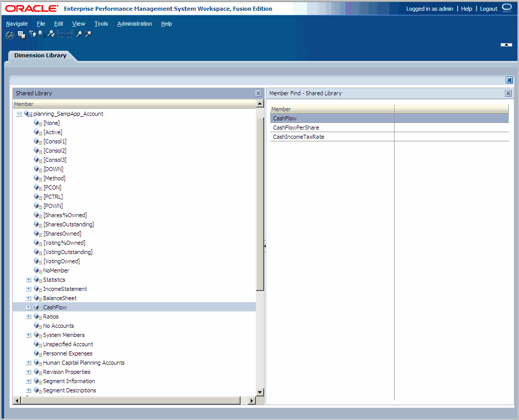Expand the CashFlow tree node
The width and height of the screenshot is (519, 420).
(x=29, y=307)
